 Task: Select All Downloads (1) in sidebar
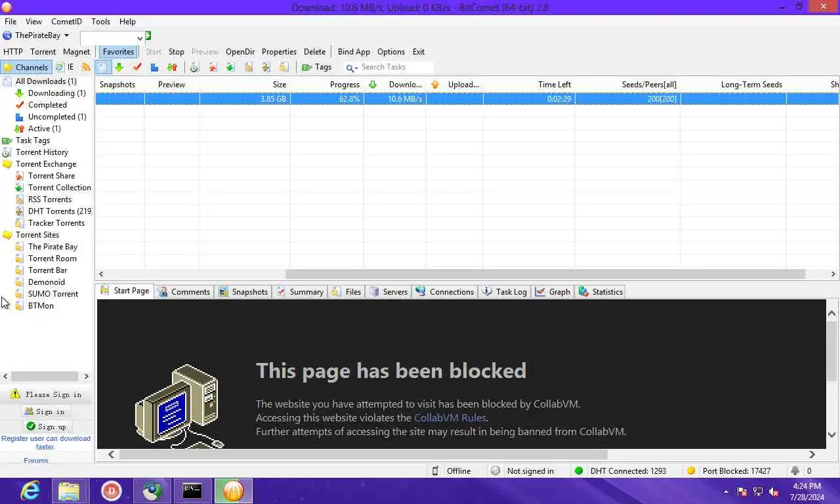tap(46, 81)
